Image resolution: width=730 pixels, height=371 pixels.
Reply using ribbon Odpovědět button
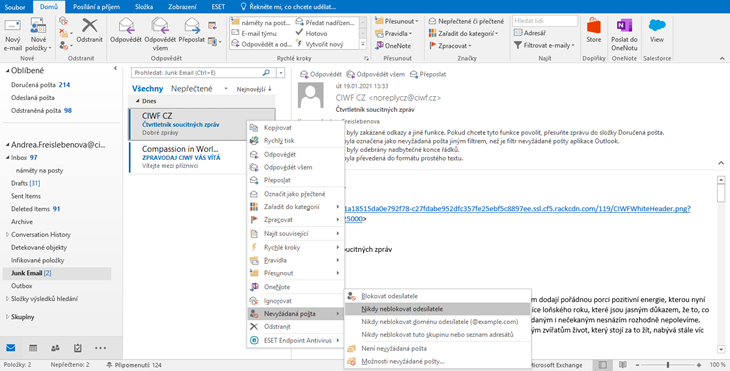126,31
